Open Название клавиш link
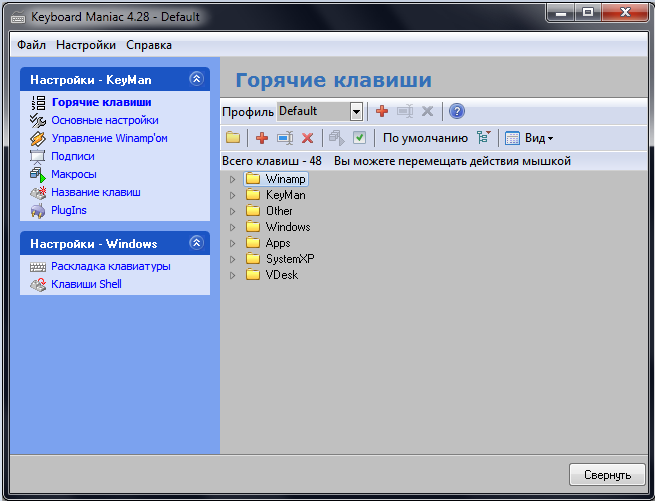655x501 pixels. 96,192
